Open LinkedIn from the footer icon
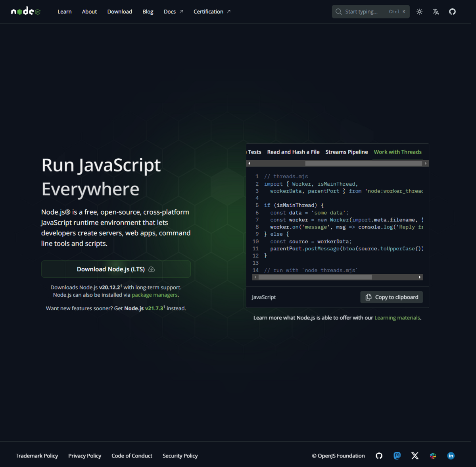The width and height of the screenshot is (476, 467). pos(451,455)
